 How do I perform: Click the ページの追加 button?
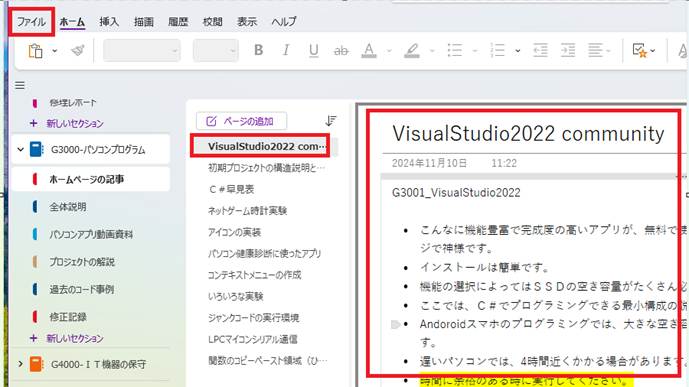[x=242, y=121]
